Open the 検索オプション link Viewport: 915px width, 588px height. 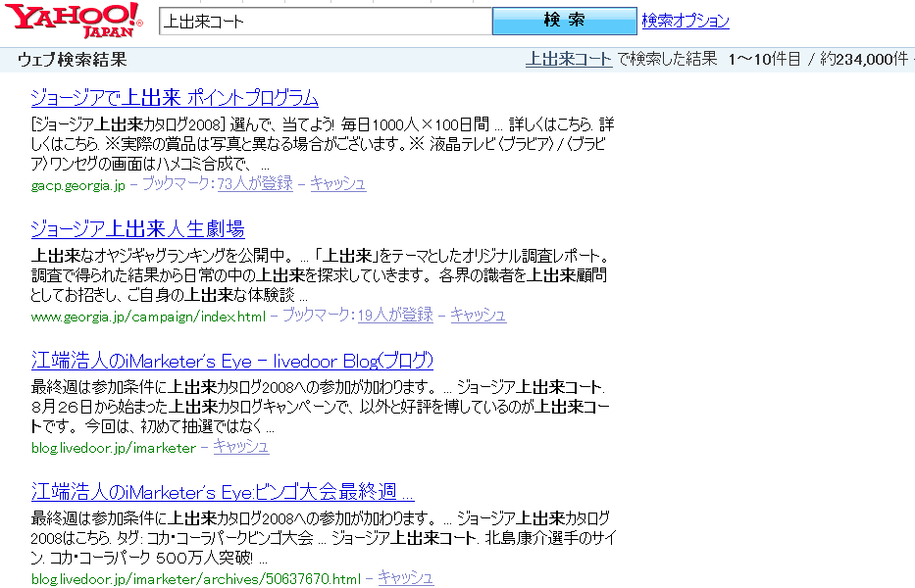[x=686, y=21]
